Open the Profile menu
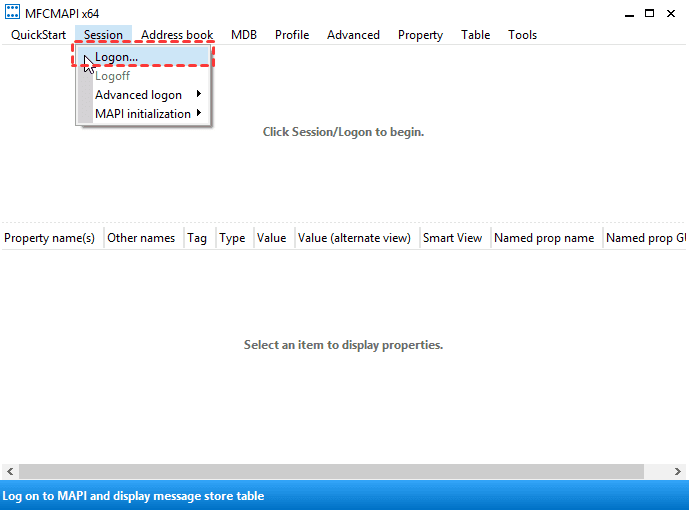The height and width of the screenshot is (510, 689). pos(292,35)
